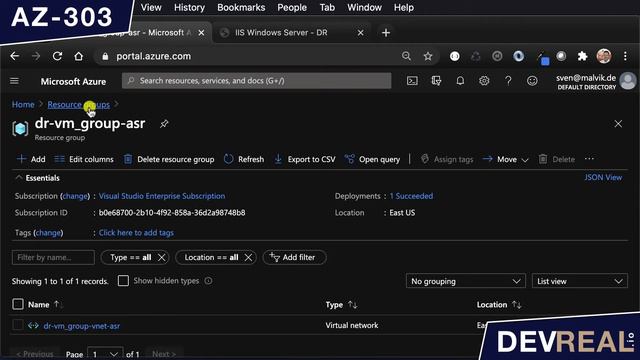Focus the Azure search resources box
The height and width of the screenshot is (360, 640).
pyautogui.click(x=256, y=81)
